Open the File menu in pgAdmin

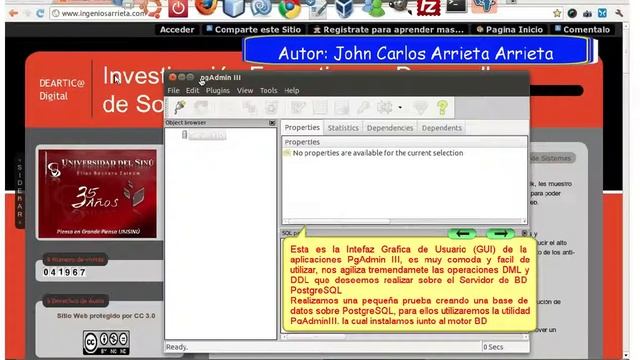coord(173,91)
